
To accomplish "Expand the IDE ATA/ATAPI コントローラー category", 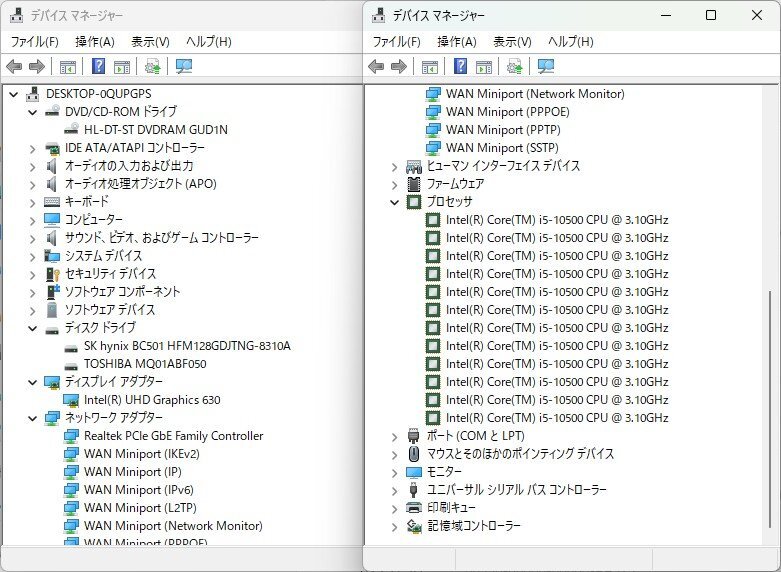I will [x=33, y=148].
